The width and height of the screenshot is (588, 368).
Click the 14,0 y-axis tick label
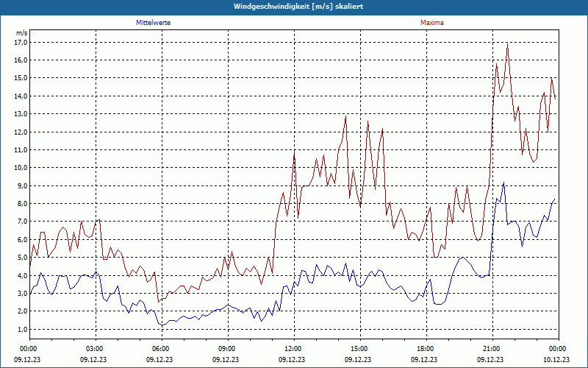21,96
